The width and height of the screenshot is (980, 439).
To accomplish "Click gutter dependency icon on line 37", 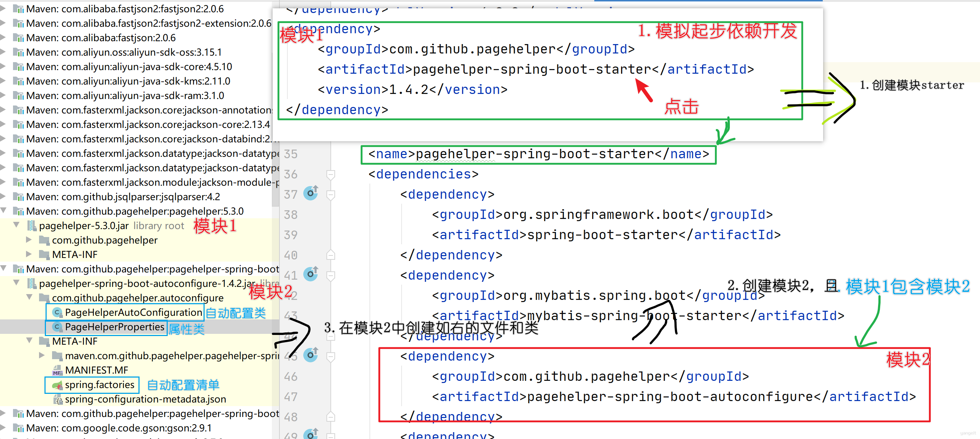I will (x=311, y=193).
